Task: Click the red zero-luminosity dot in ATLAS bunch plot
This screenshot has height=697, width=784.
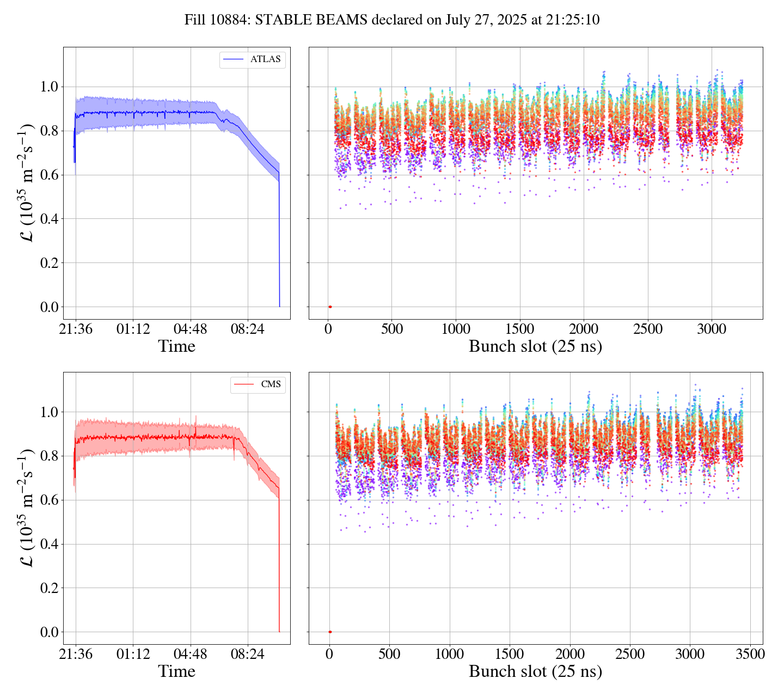Action: point(330,307)
